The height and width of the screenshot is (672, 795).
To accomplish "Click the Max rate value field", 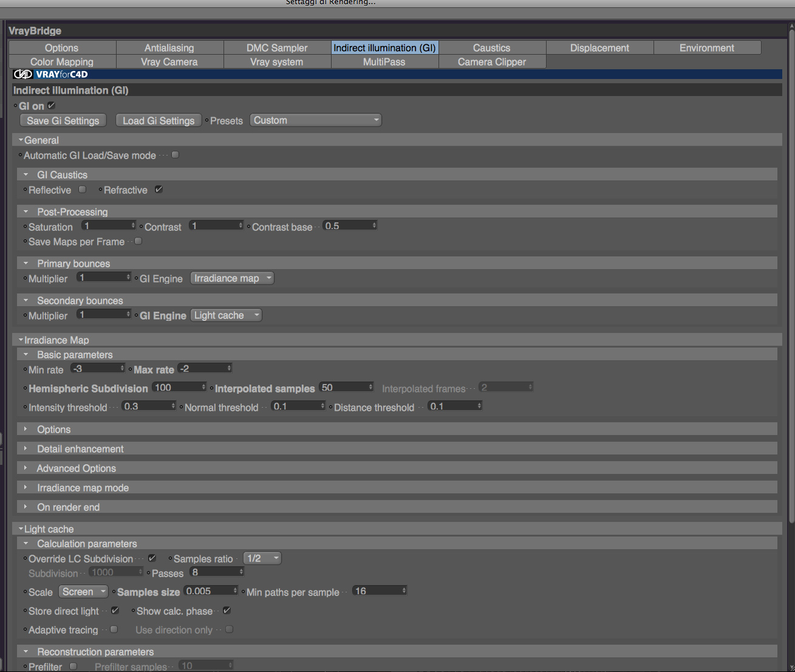I will (x=205, y=369).
